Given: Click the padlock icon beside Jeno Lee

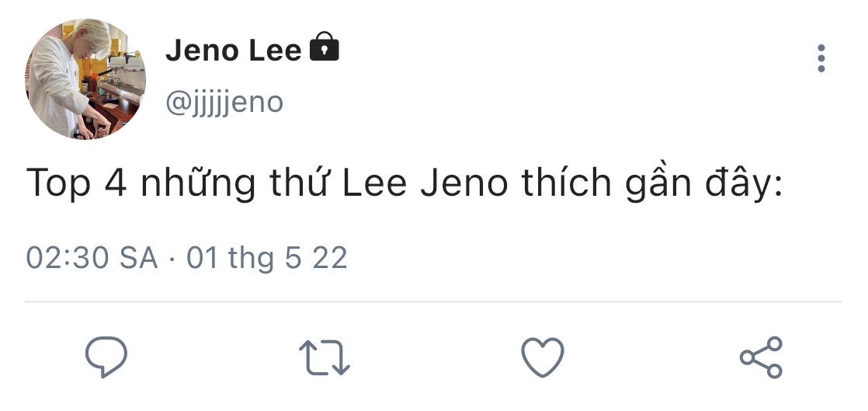Looking at the screenshot, I should tap(325, 49).
